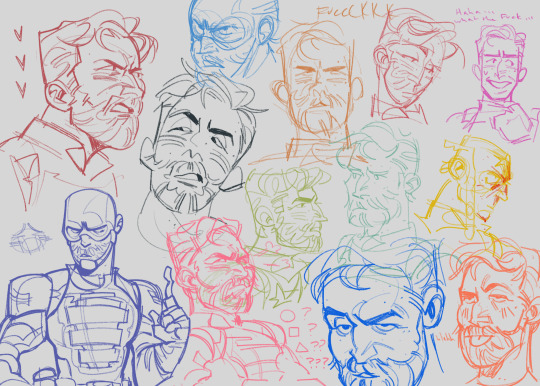Select the pink circle shape doodle

[x=288, y=316]
